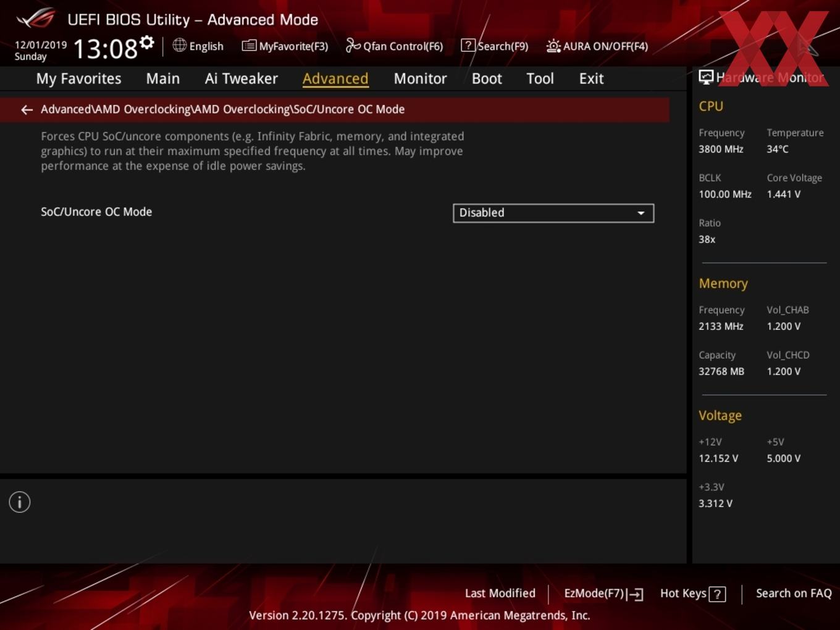The height and width of the screenshot is (630, 840).
Task: Go back using the breadcrumb arrow
Action: point(27,109)
